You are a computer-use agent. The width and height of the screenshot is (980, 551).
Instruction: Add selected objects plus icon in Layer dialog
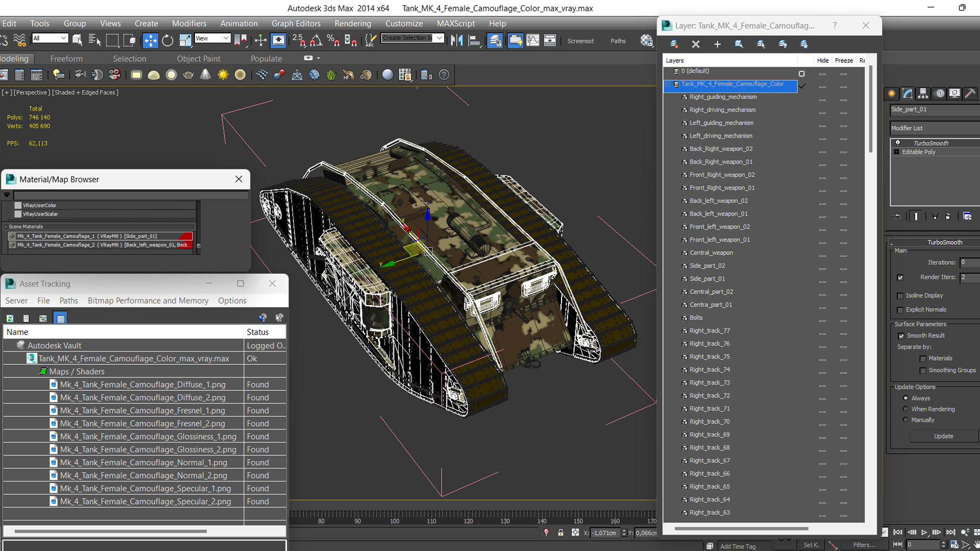point(717,44)
